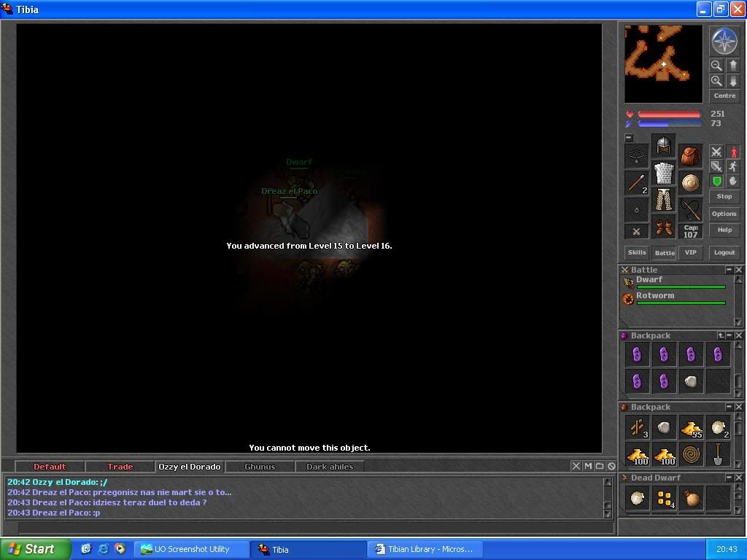This screenshot has height=560, width=747.
Task: Close the brown Backpack container
Action: pos(738,407)
